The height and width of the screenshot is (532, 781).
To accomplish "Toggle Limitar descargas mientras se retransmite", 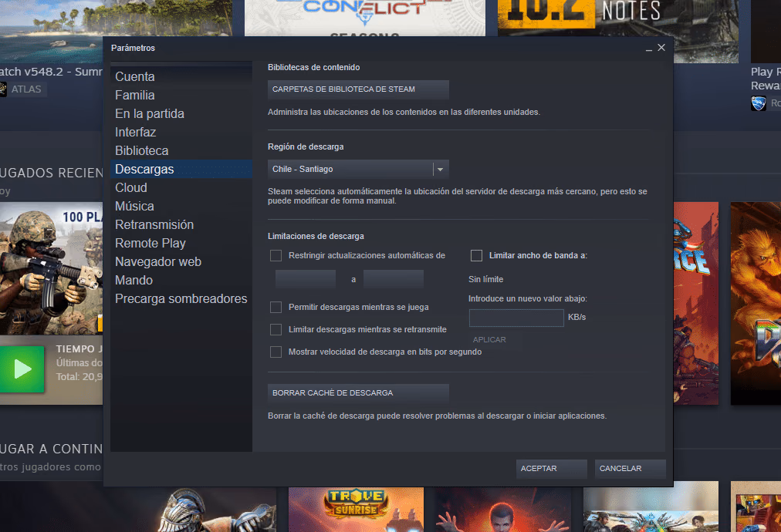I will [x=276, y=329].
